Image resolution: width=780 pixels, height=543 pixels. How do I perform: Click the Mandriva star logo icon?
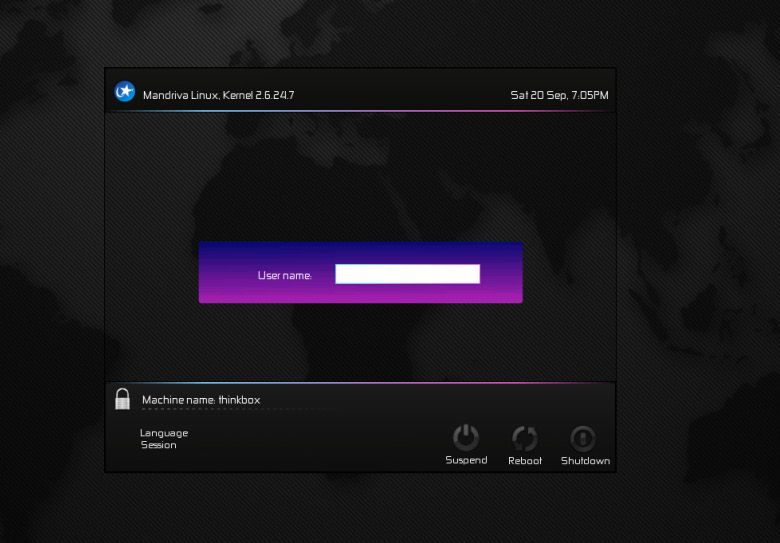tap(125, 91)
